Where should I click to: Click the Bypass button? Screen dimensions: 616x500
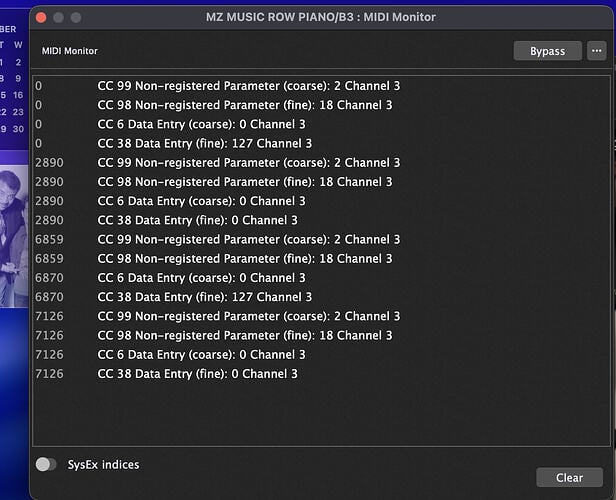click(547, 51)
